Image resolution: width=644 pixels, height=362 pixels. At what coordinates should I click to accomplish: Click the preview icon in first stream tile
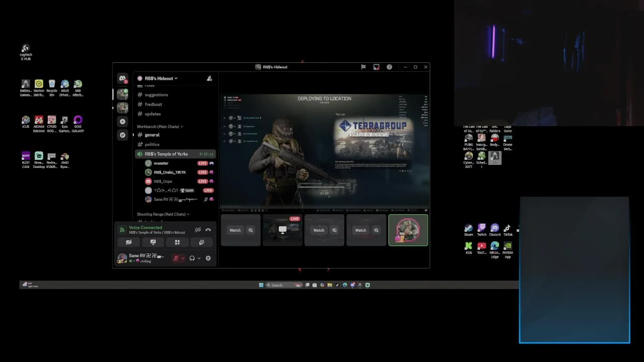tap(251, 230)
